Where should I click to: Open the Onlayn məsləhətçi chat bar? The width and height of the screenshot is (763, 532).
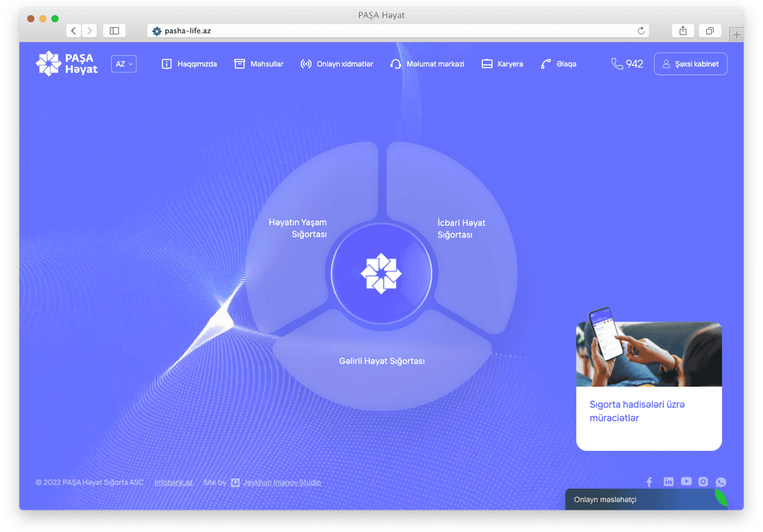646,499
